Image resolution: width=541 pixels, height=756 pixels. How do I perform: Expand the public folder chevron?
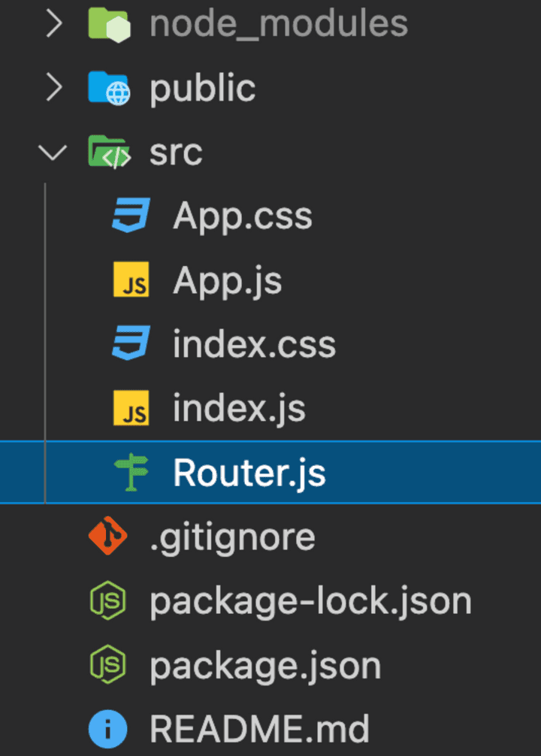click(x=53, y=89)
